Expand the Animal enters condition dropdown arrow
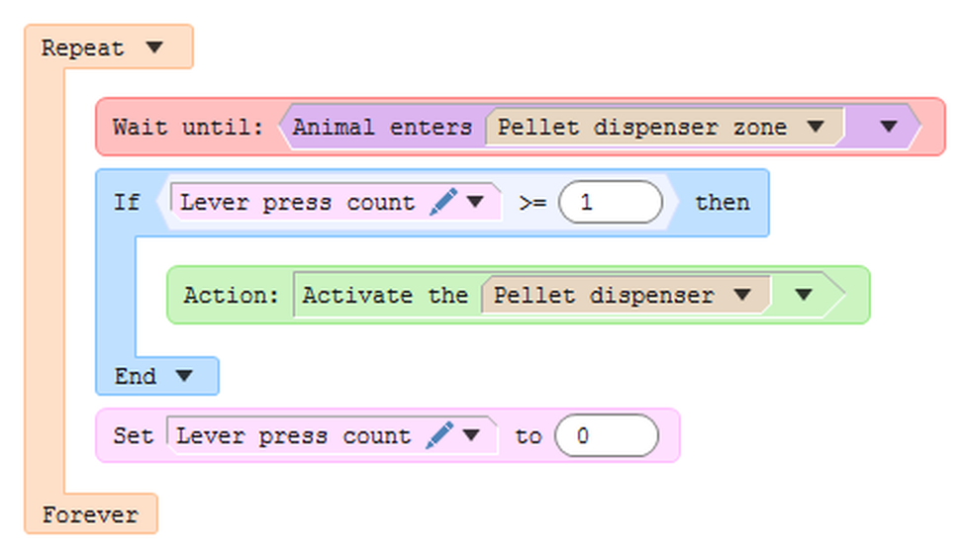 pyautogui.click(x=888, y=127)
